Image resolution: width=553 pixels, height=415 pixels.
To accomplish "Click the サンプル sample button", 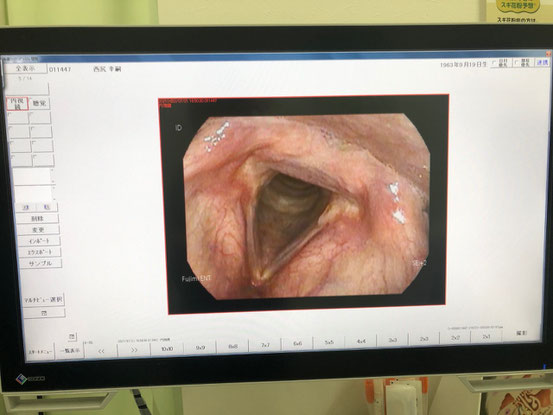I will (x=41, y=263).
